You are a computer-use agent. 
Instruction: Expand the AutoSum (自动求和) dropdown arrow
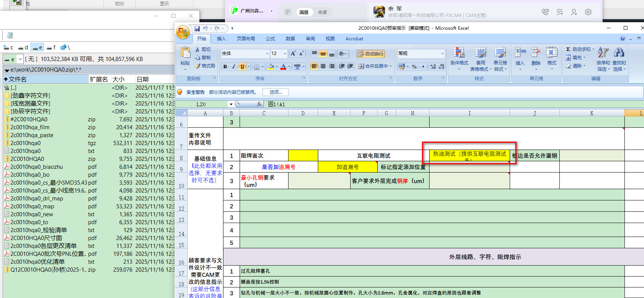pyautogui.click(x=593, y=49)
